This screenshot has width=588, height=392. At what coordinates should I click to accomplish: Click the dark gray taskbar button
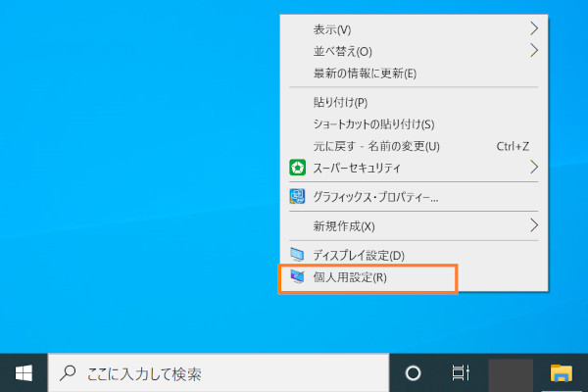click(511, 374)
